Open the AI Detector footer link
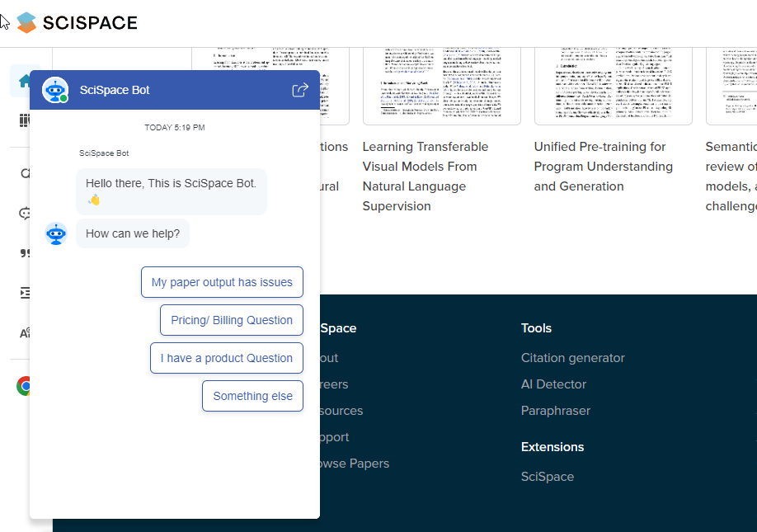This screenshot has height=532, width=757. pos(553,384)
